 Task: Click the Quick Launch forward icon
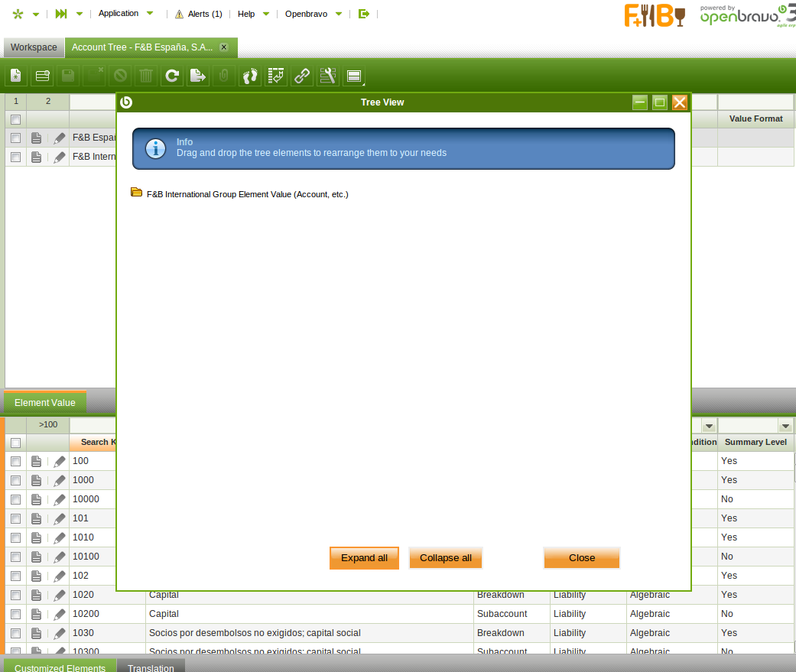pos(61,14)
